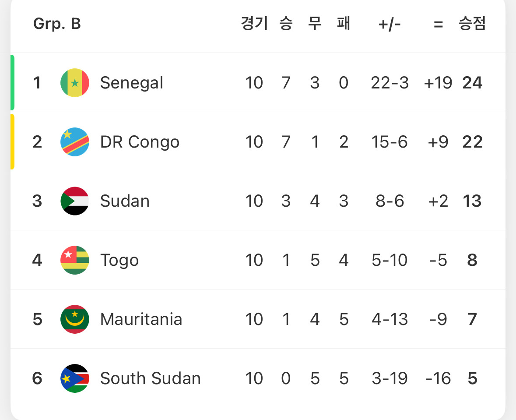Click the Sudan flag icon
The height and width of the screenshot is (420, 516).
point(75,201)
